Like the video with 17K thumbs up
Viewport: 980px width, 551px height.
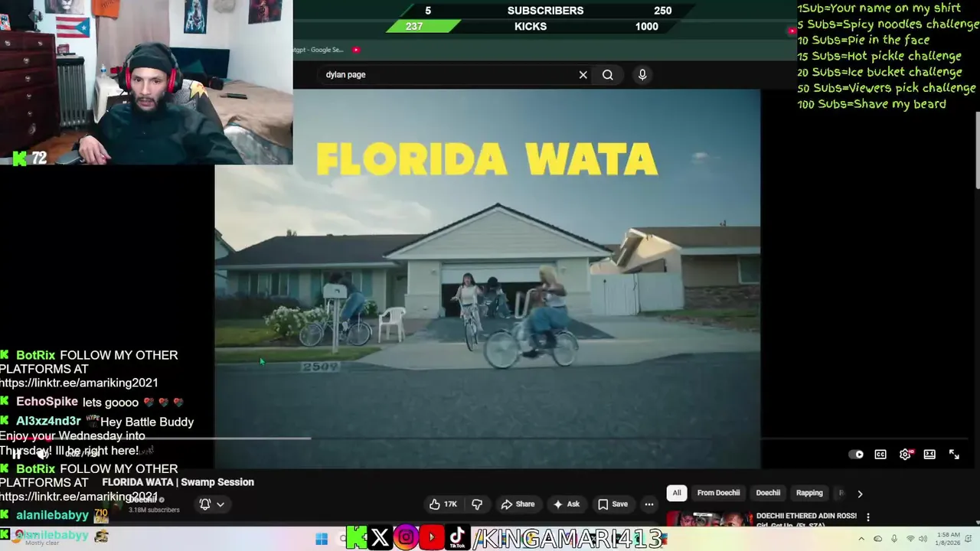click(443, 504)
